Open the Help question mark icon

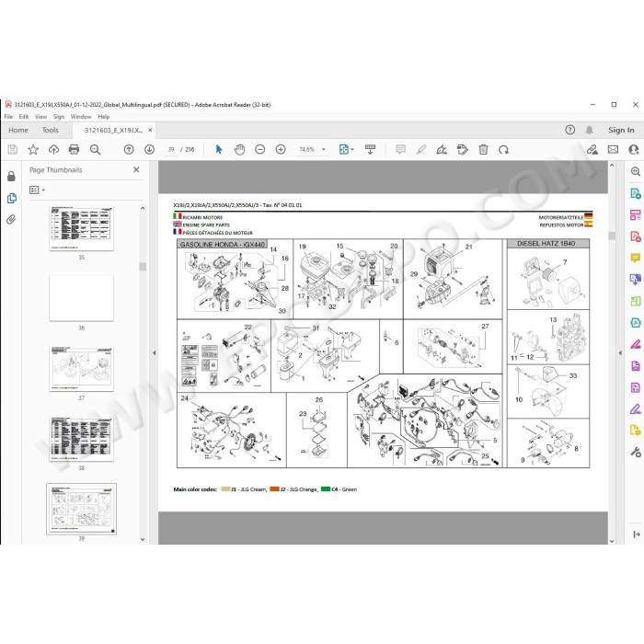click(x=570, y=130)
